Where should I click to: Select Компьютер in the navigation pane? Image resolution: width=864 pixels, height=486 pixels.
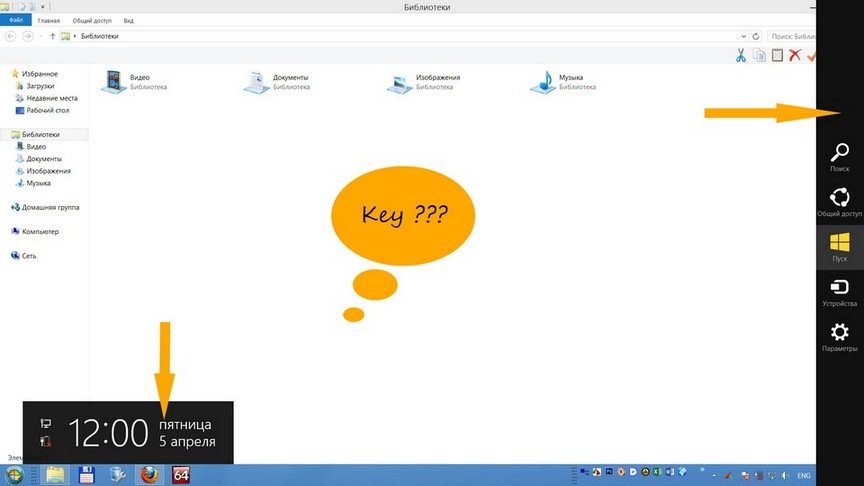[40, 232]
